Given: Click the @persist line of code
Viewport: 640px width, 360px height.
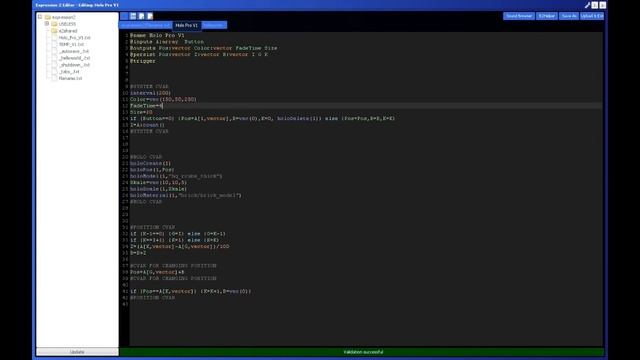Looking at the screenshot, I should tap(199, 54).
